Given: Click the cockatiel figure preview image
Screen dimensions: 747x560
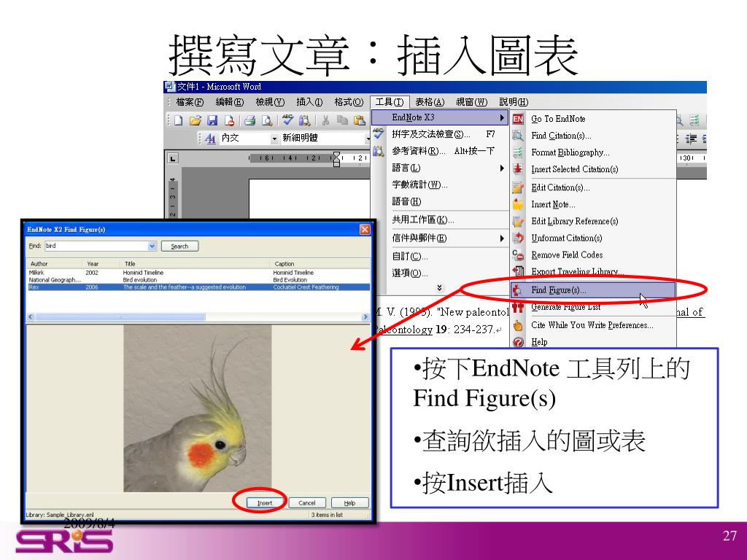Looking at the screenshot, I should (x=197, y=408).
